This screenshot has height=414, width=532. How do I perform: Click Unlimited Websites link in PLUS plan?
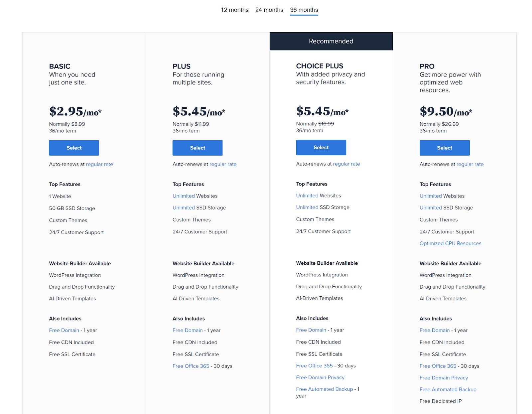coord(184,196)
